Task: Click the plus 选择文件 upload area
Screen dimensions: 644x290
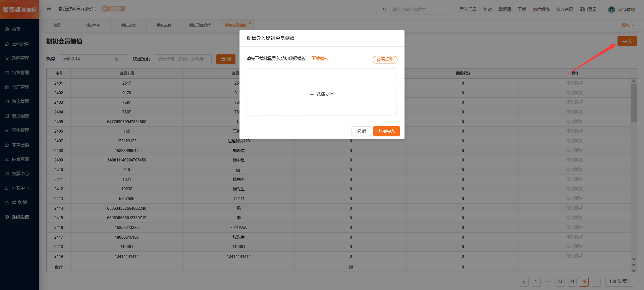Action: coord(322,95)
